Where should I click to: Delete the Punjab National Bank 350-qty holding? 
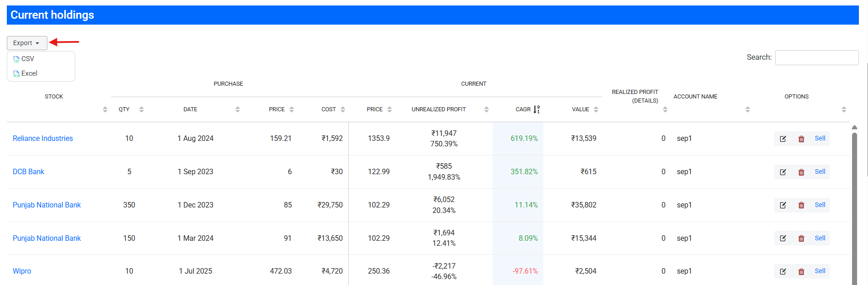[801, 205]
